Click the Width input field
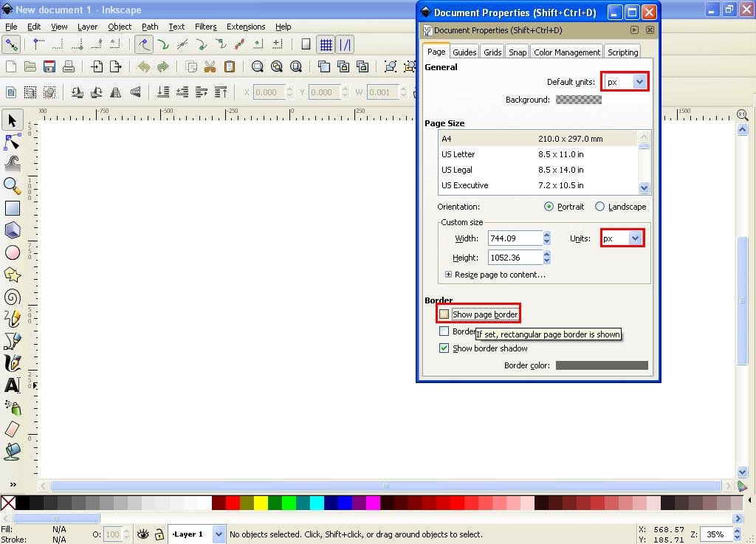This screenshot has width=756, height=544. click(x=515, y=238)
